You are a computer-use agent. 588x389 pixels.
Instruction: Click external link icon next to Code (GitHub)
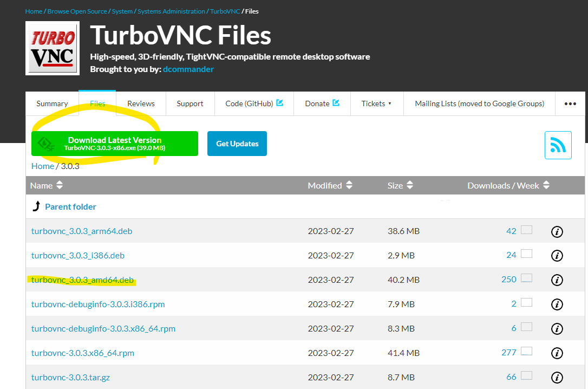click(x=280, y=103)
